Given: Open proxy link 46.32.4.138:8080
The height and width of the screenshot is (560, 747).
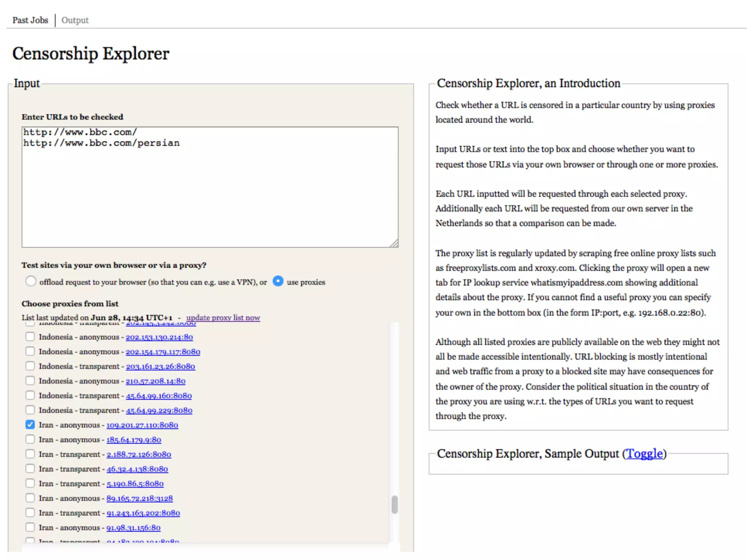Looking at the screenshot, I should (x=137, y=469).
